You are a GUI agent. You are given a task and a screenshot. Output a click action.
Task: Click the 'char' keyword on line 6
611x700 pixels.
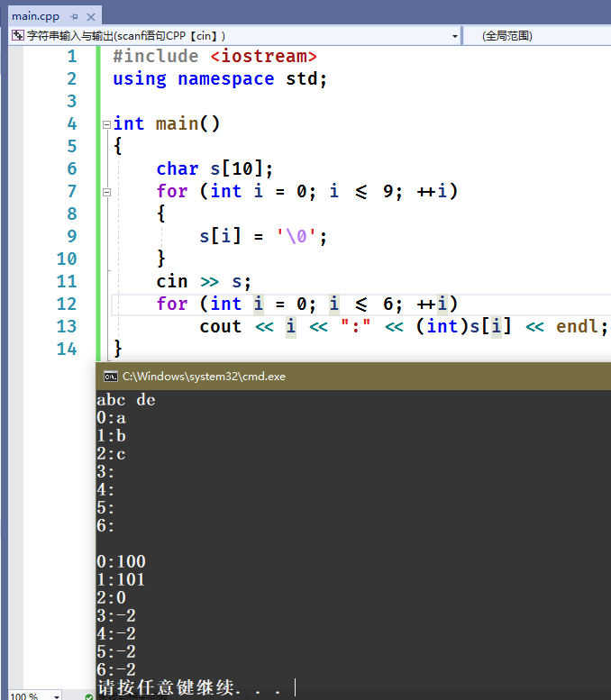(x=178, y=168)
